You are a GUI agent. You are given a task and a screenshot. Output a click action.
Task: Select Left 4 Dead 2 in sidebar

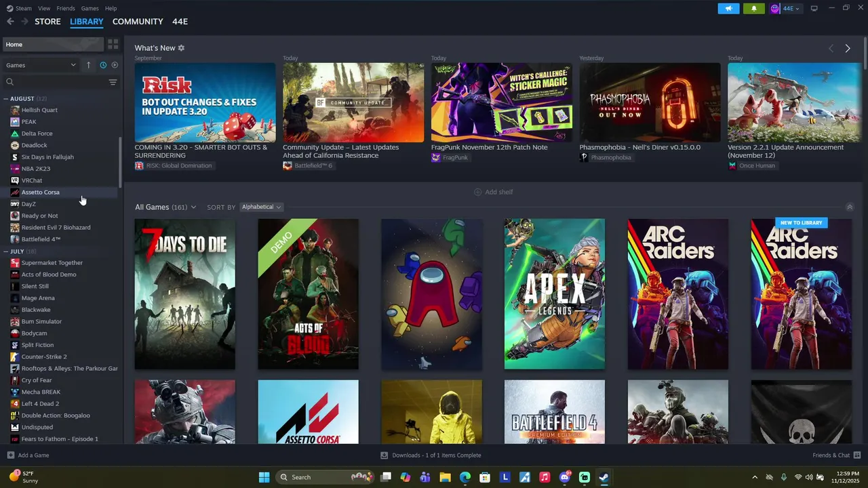(40, 404)
